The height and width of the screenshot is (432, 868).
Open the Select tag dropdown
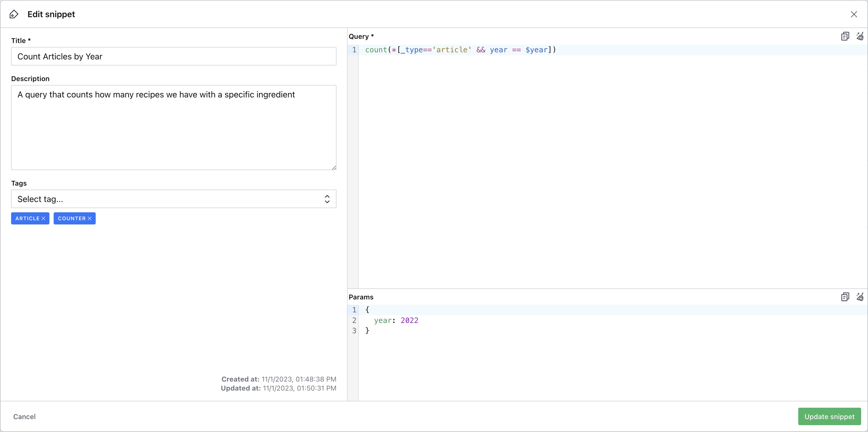point(168,199)
